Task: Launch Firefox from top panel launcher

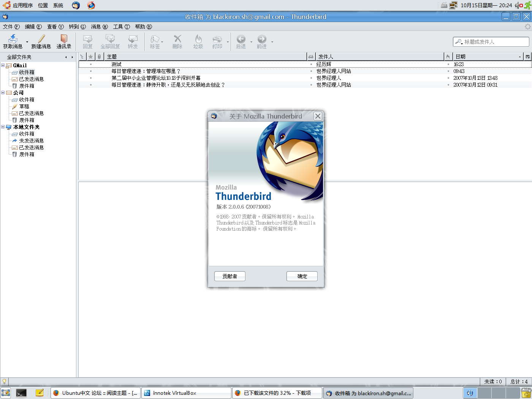Action: 91,5
